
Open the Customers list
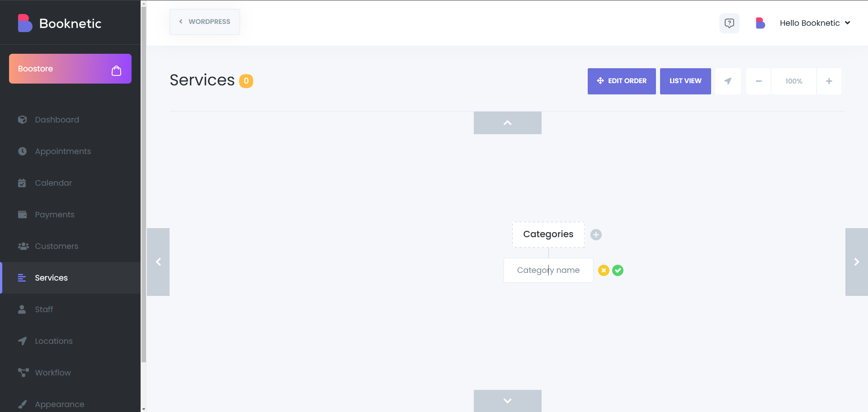point(57,246)
